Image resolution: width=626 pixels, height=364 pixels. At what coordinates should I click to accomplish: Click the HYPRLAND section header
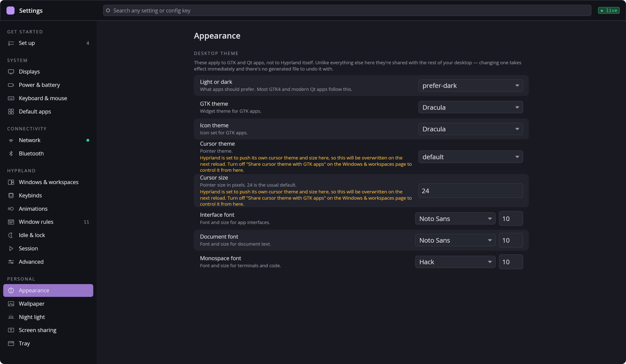[x=21, y=171]
